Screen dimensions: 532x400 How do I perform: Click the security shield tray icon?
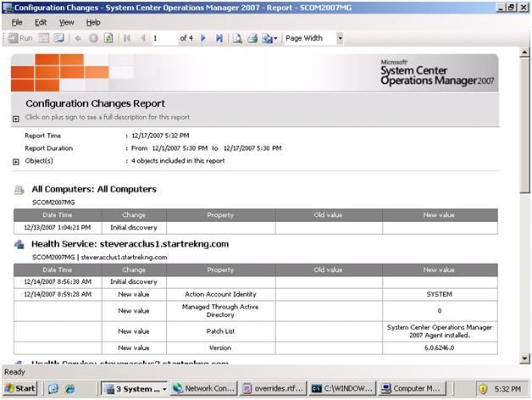point(483,389)
